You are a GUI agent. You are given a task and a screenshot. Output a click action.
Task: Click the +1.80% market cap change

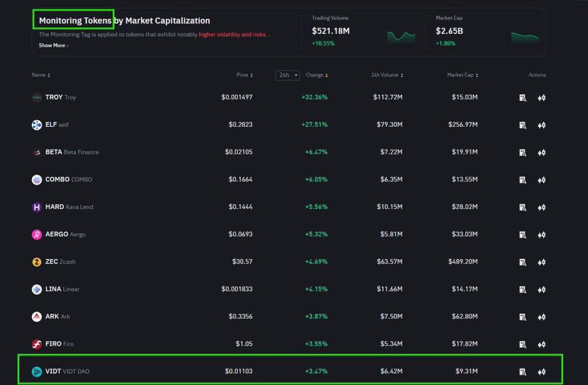coord(446,44)
